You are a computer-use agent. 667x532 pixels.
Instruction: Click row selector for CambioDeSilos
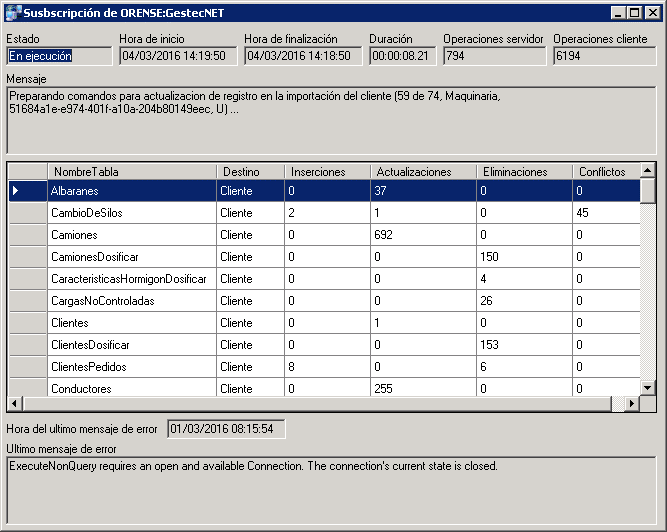click(x=28, y=213)
